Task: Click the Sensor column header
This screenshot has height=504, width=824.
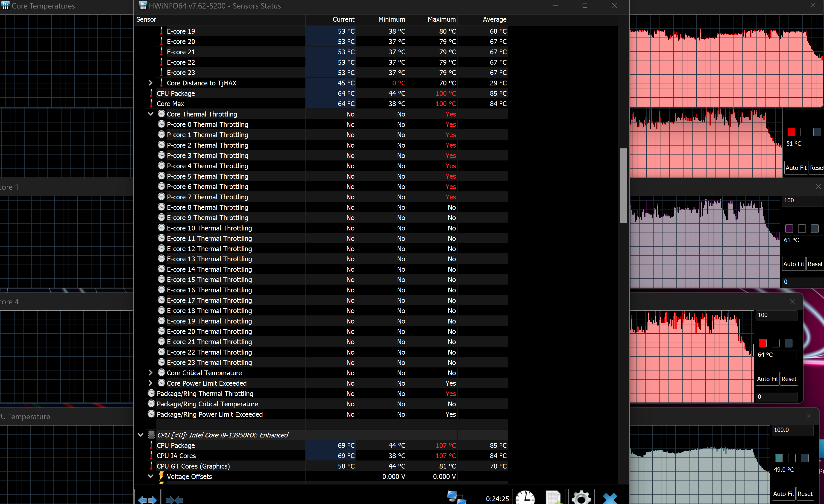Action: pos(220,19)
